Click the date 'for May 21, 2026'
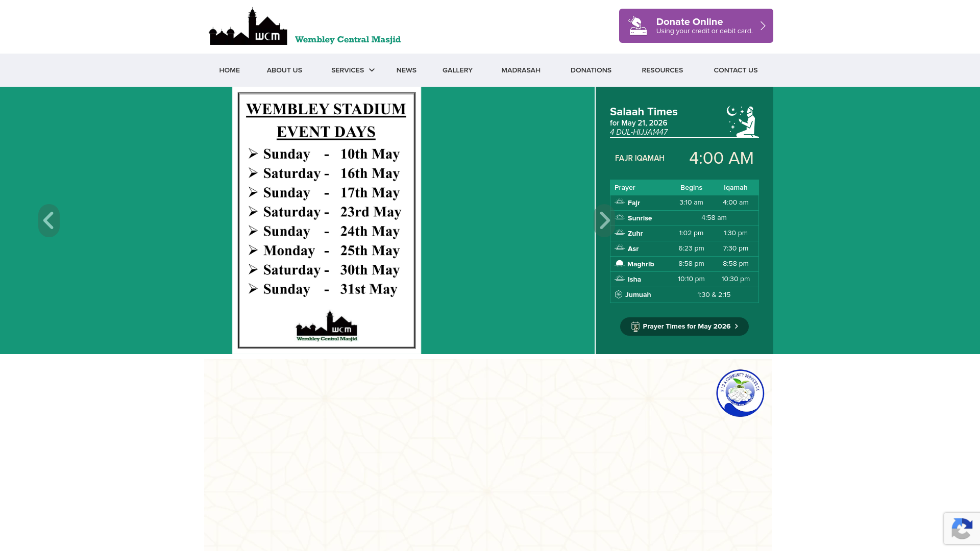Image resolution: width=980 pixels, height=551 pixels. click(x=639, y=123)
